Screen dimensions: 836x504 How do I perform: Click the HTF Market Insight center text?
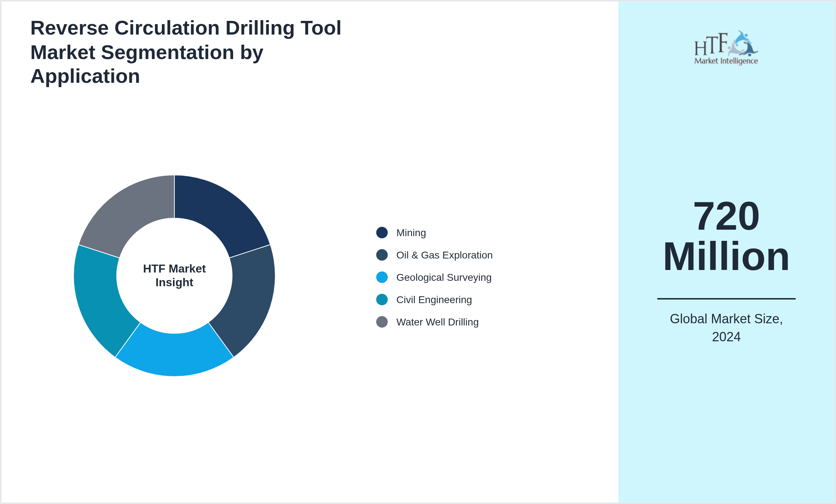(174, 275)
